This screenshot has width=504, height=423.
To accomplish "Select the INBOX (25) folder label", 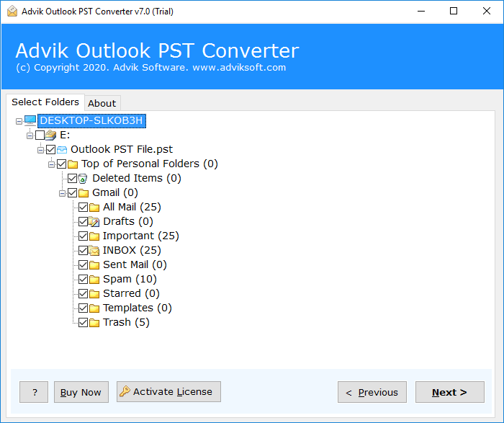I will (x=132, y=250).
